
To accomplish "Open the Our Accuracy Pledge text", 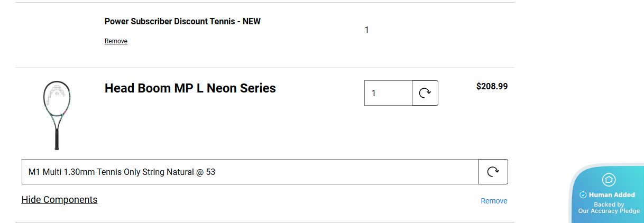I will point(609,211).
